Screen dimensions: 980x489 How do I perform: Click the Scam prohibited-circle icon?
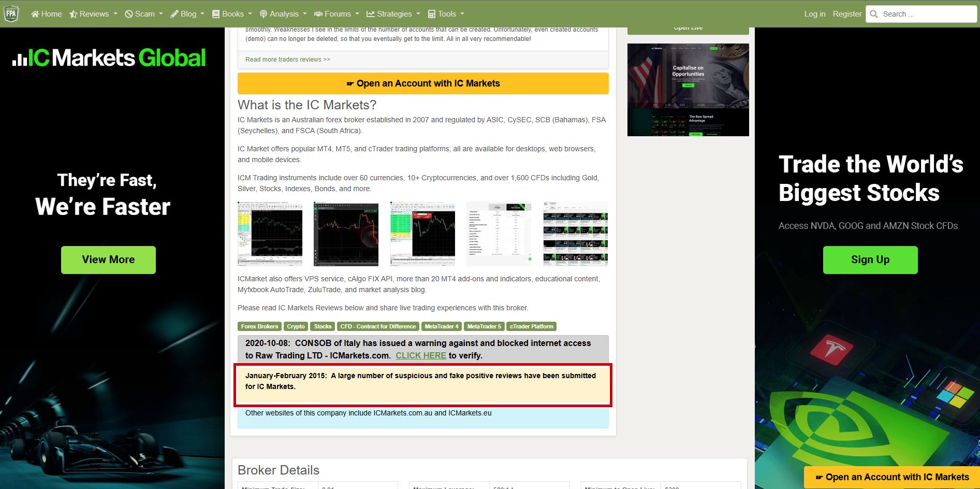[x=129, y=14]
